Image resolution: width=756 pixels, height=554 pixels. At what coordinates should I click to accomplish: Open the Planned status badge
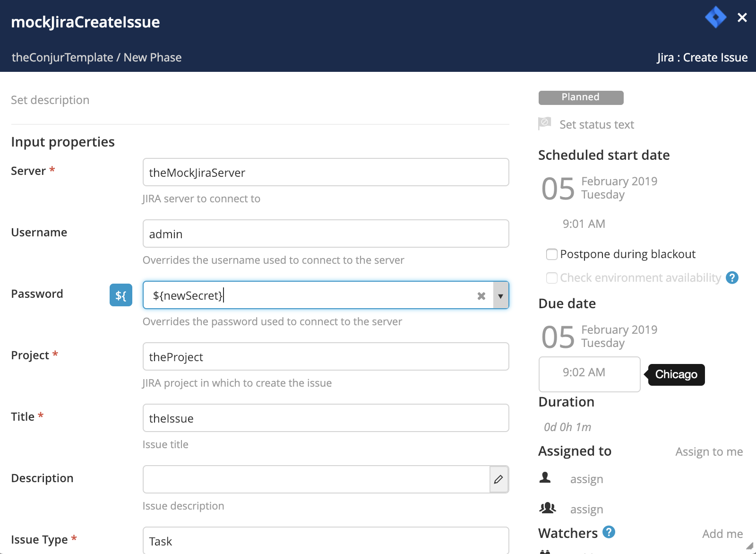click(x=581, y=97)
